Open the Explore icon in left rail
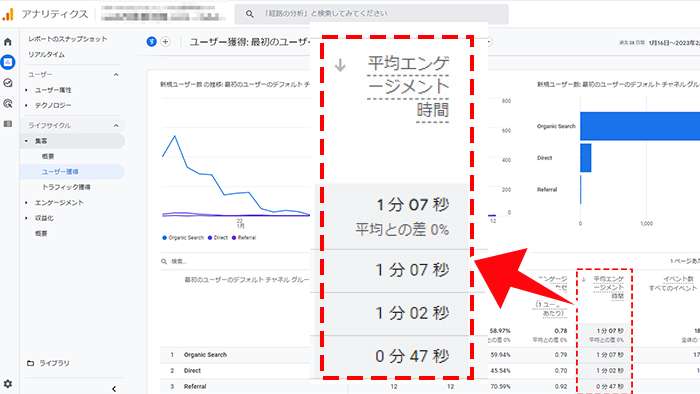 [x=8, y=83]
